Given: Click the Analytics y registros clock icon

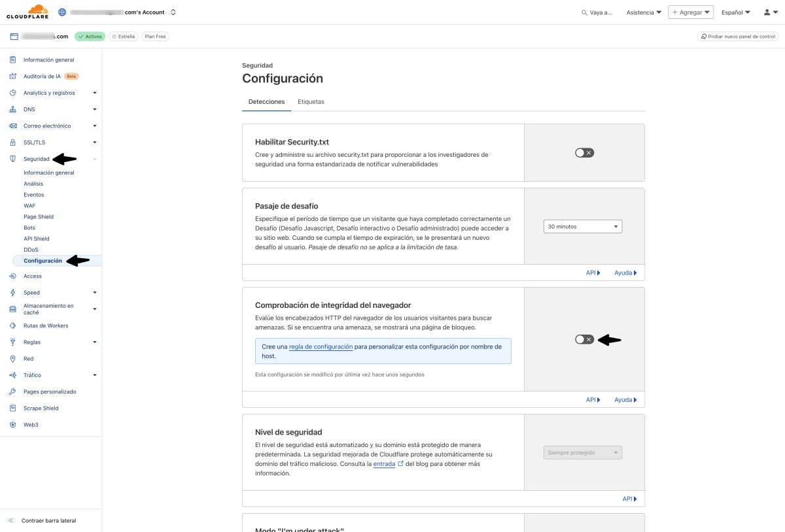Looking at the screenshot, I should coord(12,93).
